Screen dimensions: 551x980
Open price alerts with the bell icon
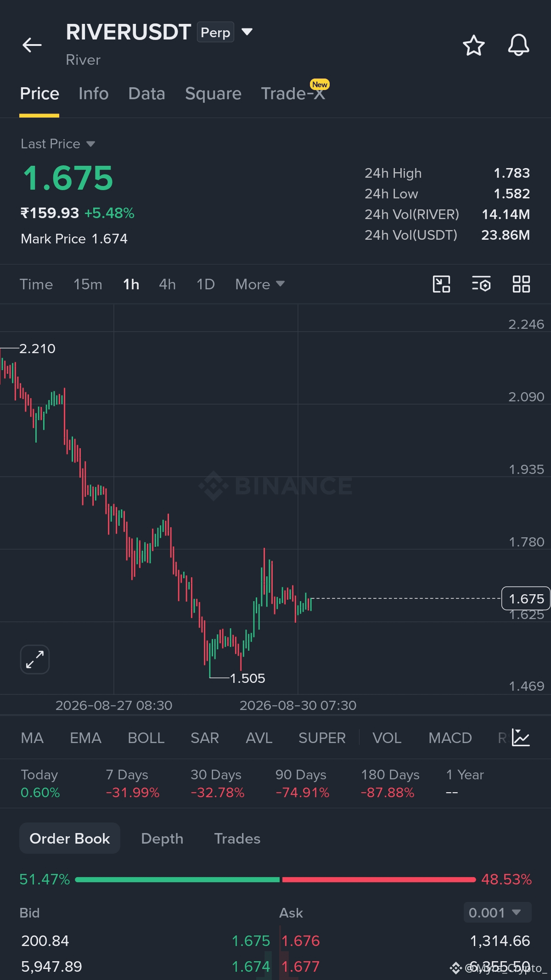518,45
